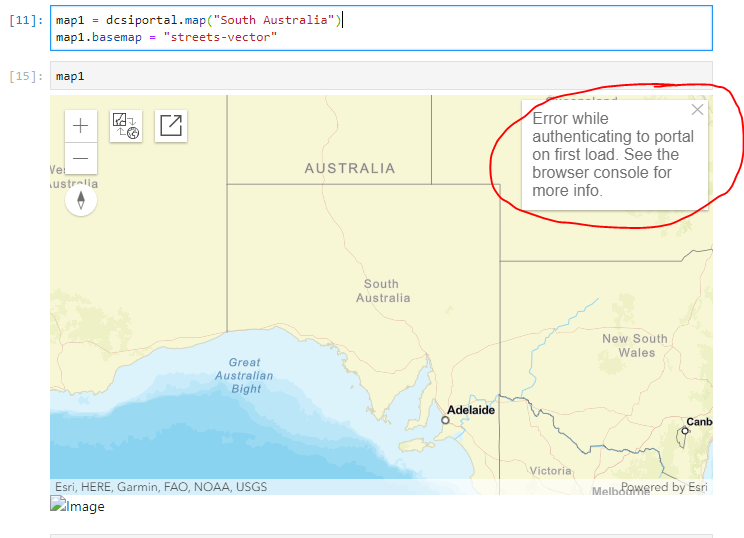Reset map orientation with compass button
The height and width of the screenshot is (538, 744).
81,200
